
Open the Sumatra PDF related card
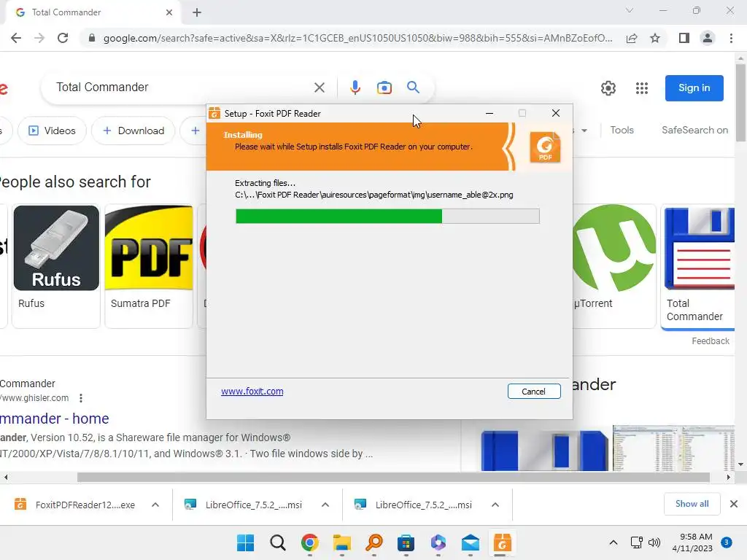click(x=149, y=265)
